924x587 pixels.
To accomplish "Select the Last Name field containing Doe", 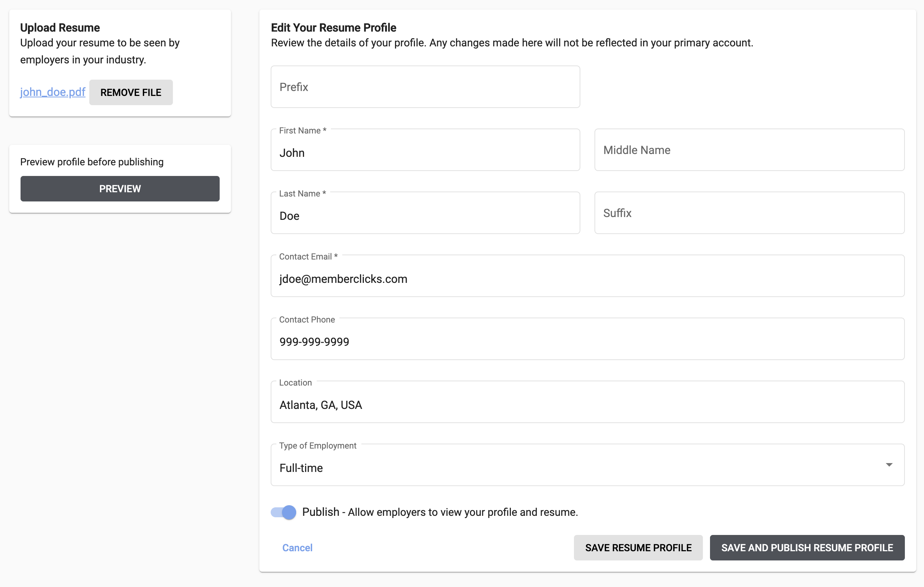I will pos(425,215).
